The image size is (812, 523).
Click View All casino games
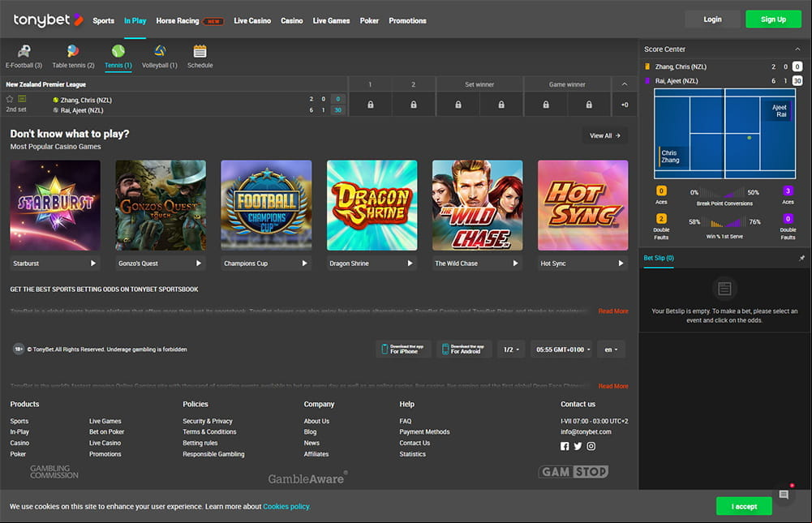pos(605,135)
